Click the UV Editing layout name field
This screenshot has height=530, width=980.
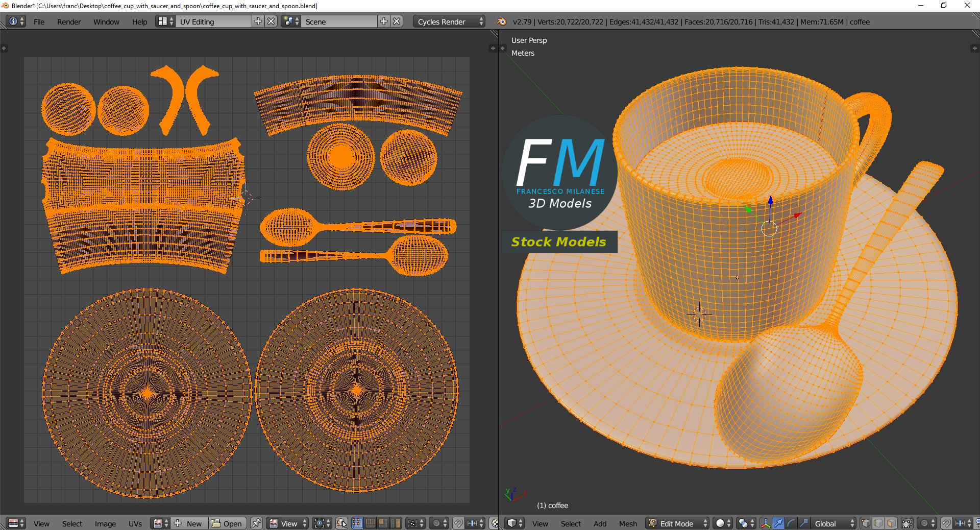pyautogui.click(x=213, y=21)
